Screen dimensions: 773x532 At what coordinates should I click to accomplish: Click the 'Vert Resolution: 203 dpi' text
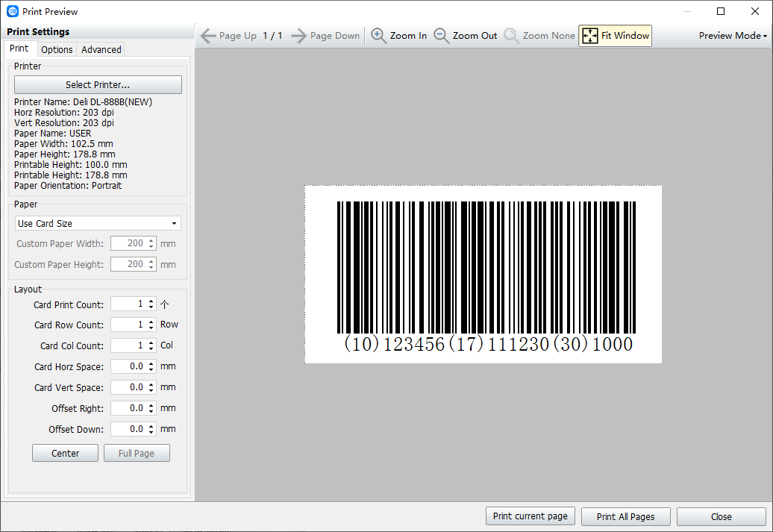[64, 123]
